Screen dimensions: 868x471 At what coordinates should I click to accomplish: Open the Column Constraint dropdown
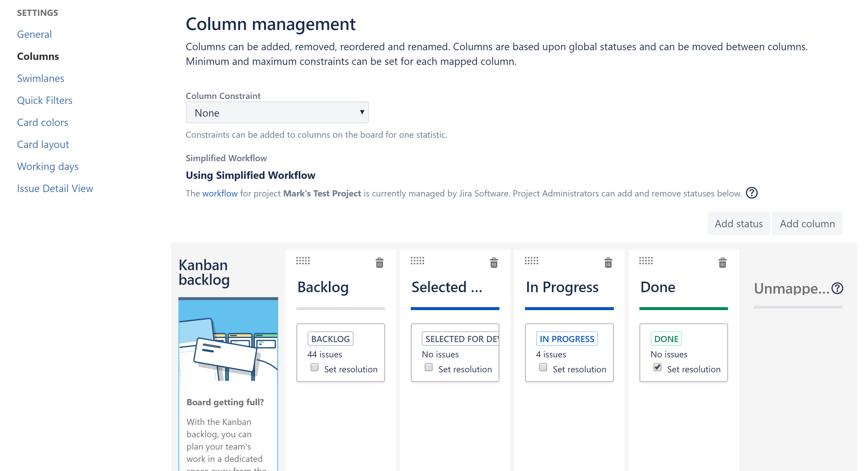coord(277,112)
